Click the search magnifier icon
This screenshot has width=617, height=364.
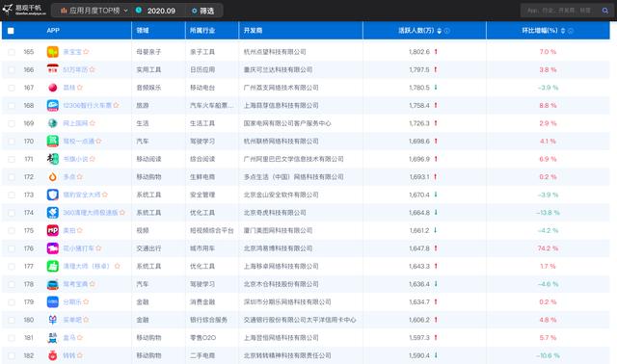click(605, 11)
